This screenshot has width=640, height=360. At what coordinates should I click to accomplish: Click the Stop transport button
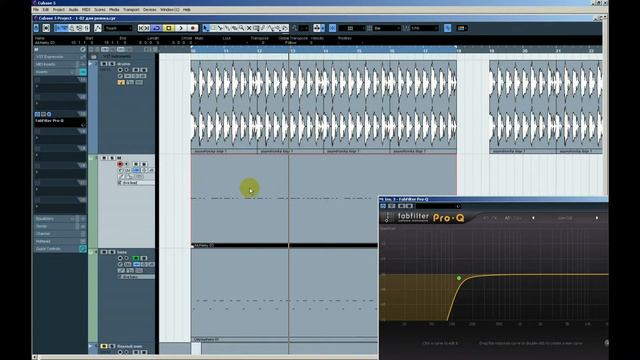tap(169, 28)
